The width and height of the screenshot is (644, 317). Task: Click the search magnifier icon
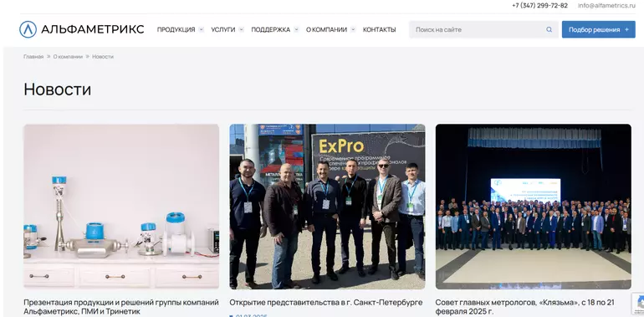pyautogui.click(x=549, y=29)
